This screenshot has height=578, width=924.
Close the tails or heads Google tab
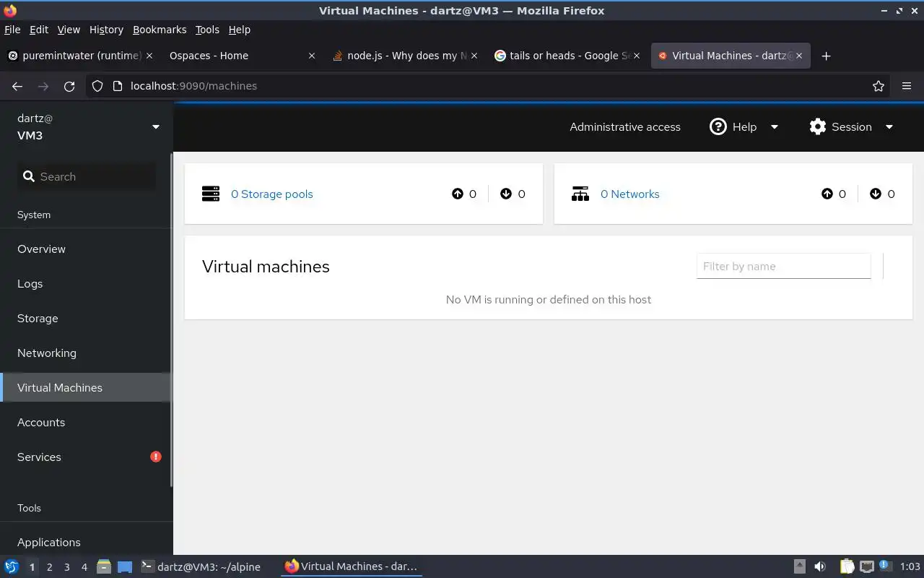(637, 56)
